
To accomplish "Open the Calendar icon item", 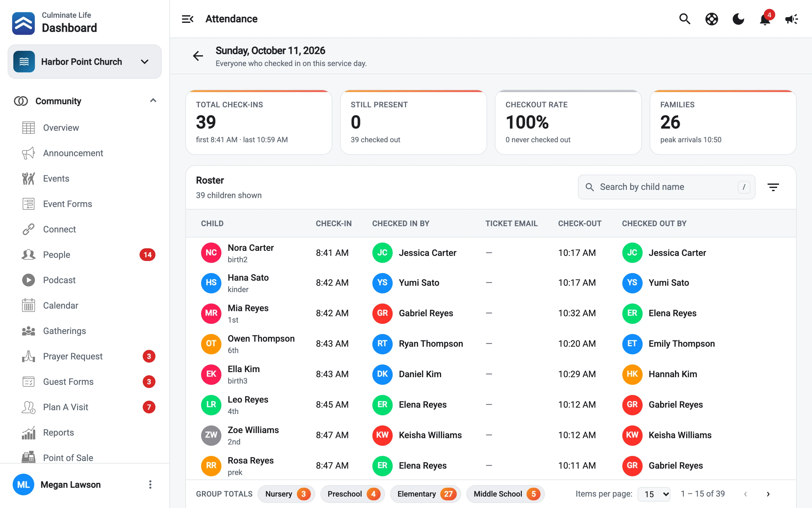I will pyautogui.click(x=29, y=305).
